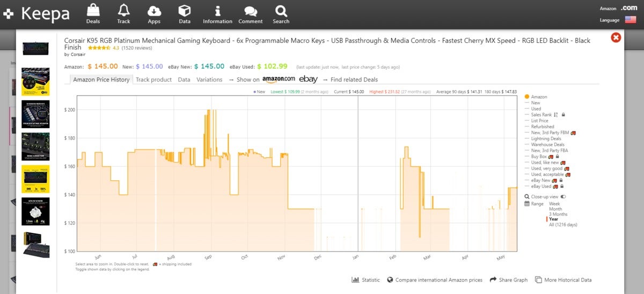Switch the Close-up view toggle
The height and width of the screenshot is (294, 644).
(x=563, y=197)
